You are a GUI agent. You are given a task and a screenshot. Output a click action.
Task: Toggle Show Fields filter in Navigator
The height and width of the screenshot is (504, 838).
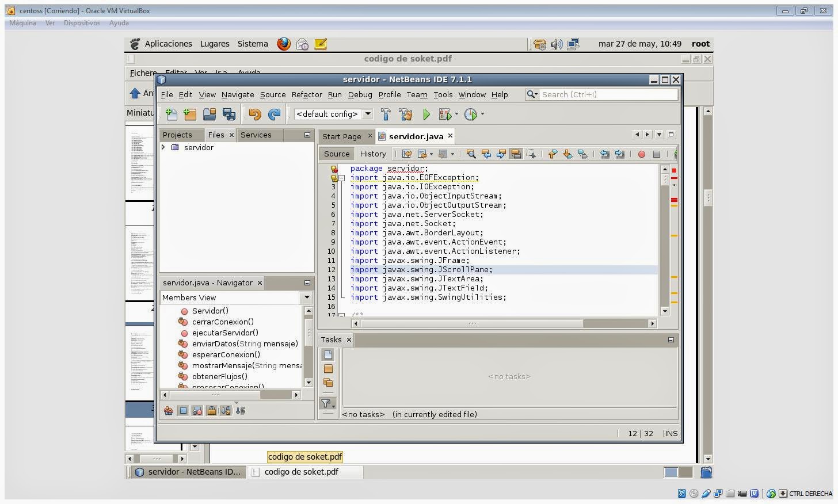pyautogui.click(x=183, y=410)
